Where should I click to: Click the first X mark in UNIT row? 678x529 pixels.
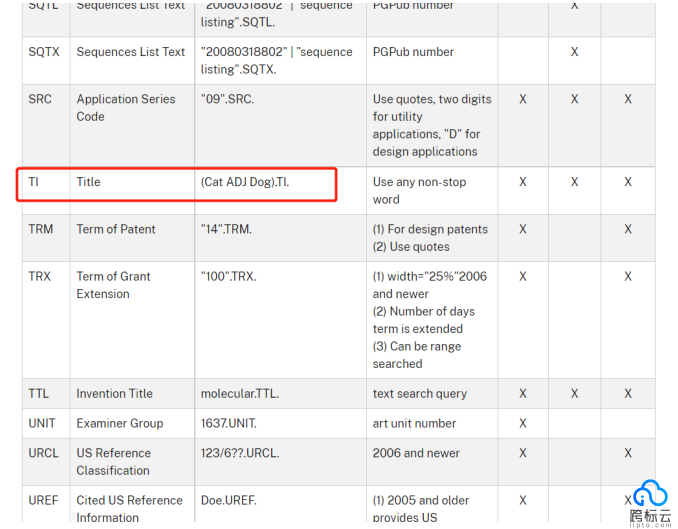pyautogui.click(x=523, y=423)
